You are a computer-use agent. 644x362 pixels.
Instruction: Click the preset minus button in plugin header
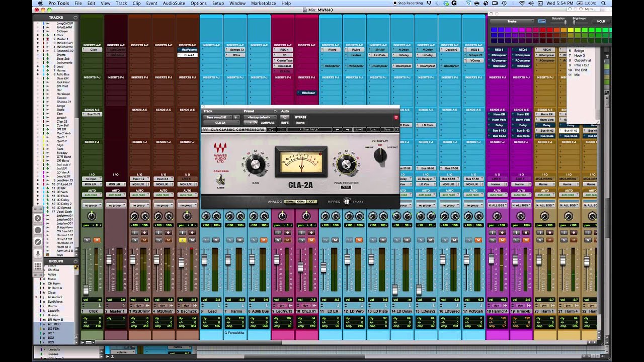click(x=246, y=123)
